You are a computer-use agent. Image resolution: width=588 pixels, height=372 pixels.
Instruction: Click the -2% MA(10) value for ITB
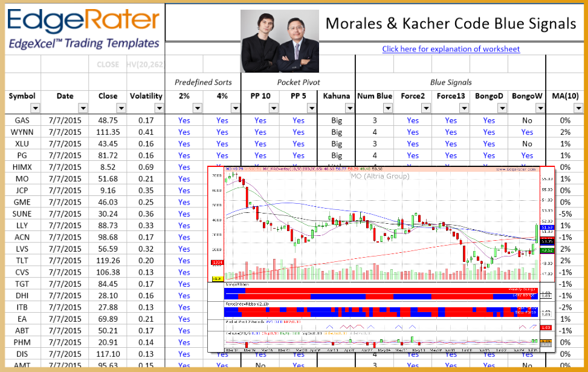[x=565, y=307]
